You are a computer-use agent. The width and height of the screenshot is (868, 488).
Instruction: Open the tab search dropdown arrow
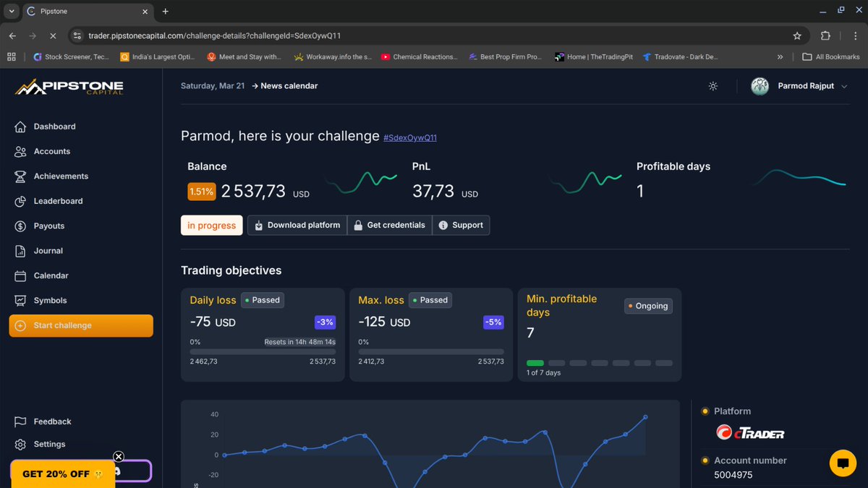tap(12, 12)
